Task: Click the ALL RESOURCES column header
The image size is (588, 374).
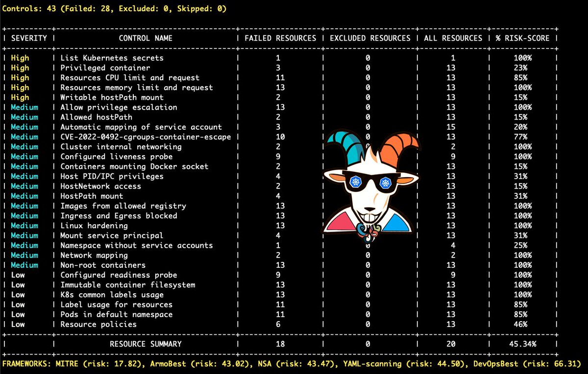Action: [453, 38]
